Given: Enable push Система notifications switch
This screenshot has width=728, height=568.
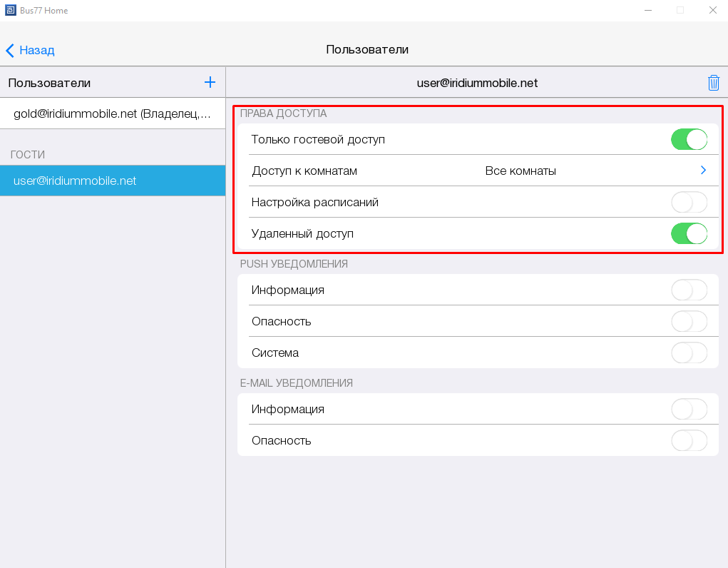Looking at the screenshot, I should tap(689, 353).
